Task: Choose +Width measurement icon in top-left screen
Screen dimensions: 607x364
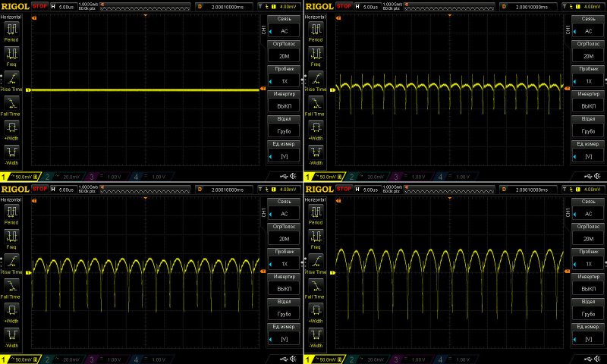Action: point(13,126)
